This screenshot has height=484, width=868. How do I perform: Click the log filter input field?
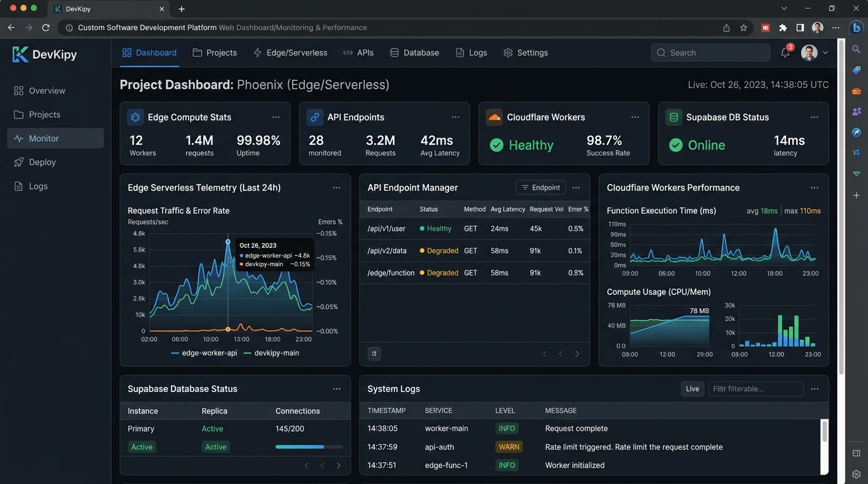point(756,389)
